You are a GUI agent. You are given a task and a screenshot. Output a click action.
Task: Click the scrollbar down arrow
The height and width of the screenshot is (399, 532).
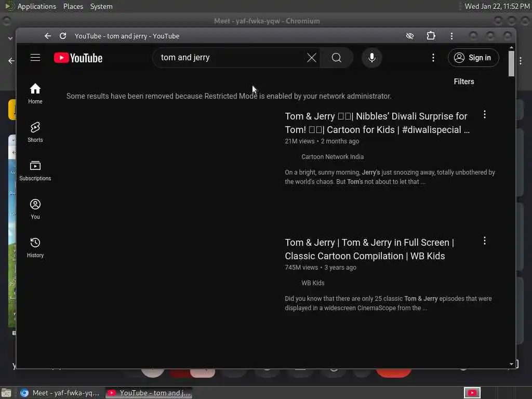pos(511,364)
